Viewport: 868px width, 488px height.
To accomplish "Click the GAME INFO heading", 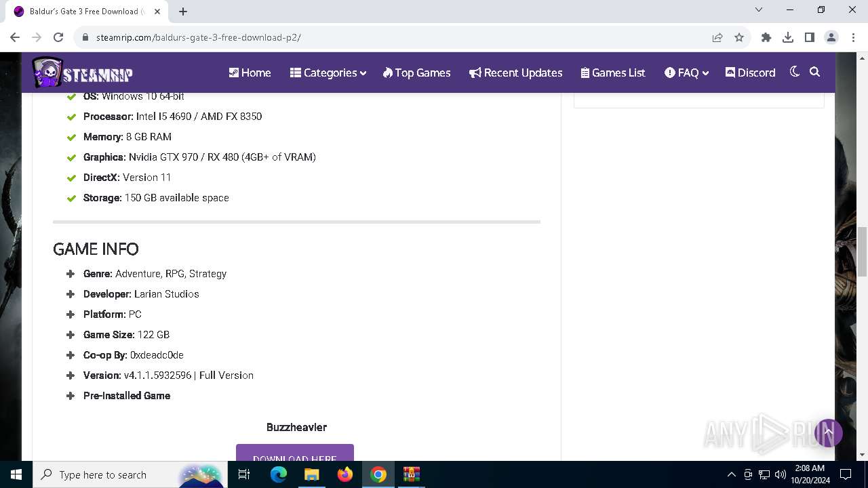I will (x=96, y=249).
